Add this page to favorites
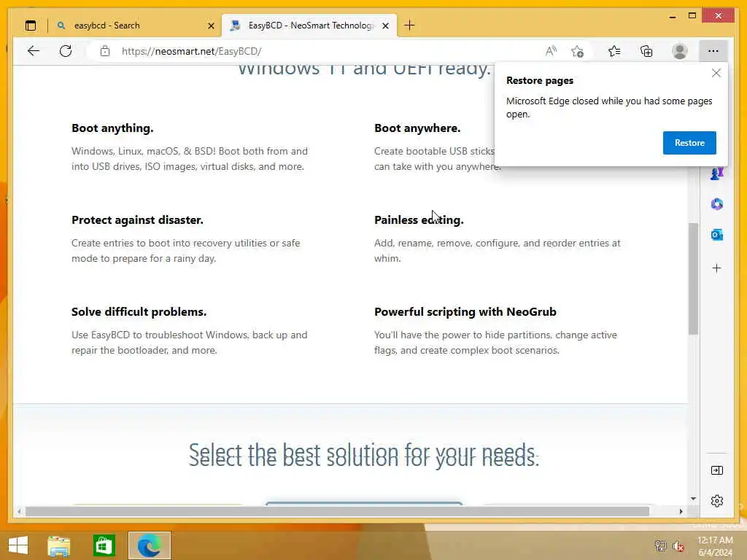This screenshot has width=747, height=560. click(x=578, y=52)
